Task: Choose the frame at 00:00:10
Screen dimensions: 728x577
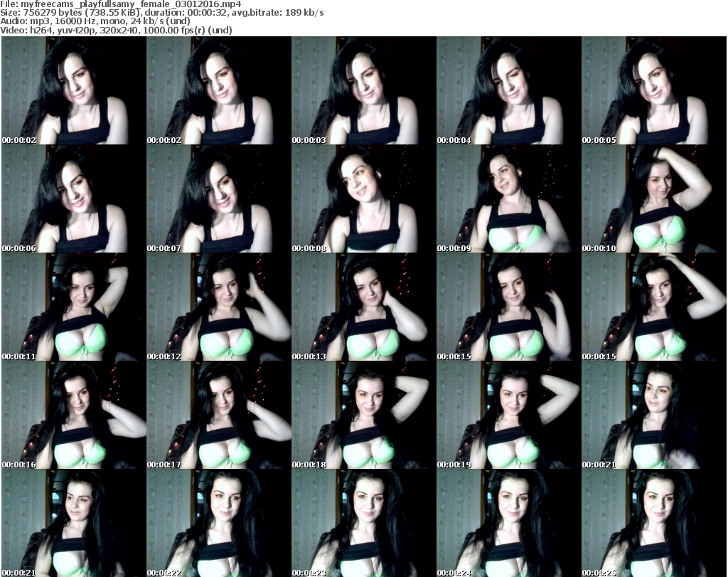Action: (x=654, y=198)
